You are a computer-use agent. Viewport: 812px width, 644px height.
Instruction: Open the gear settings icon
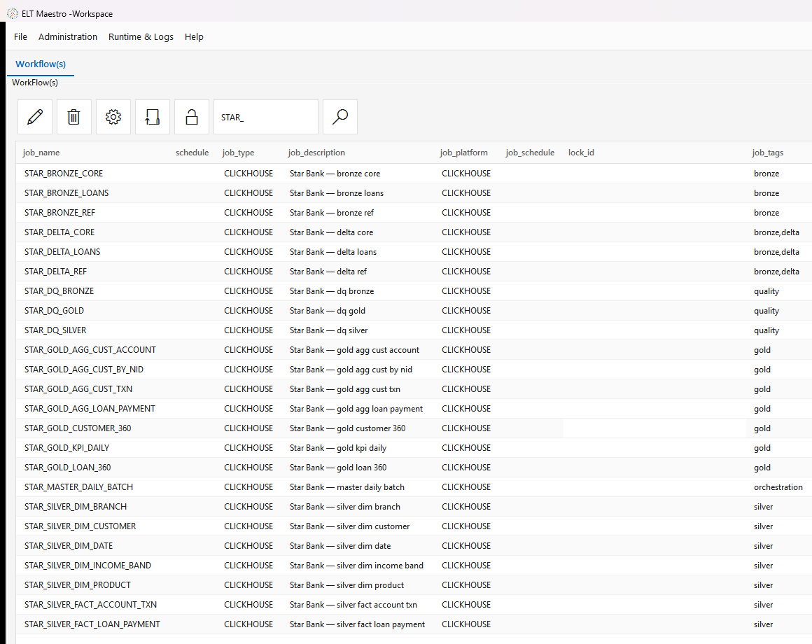tap(113, 117)
